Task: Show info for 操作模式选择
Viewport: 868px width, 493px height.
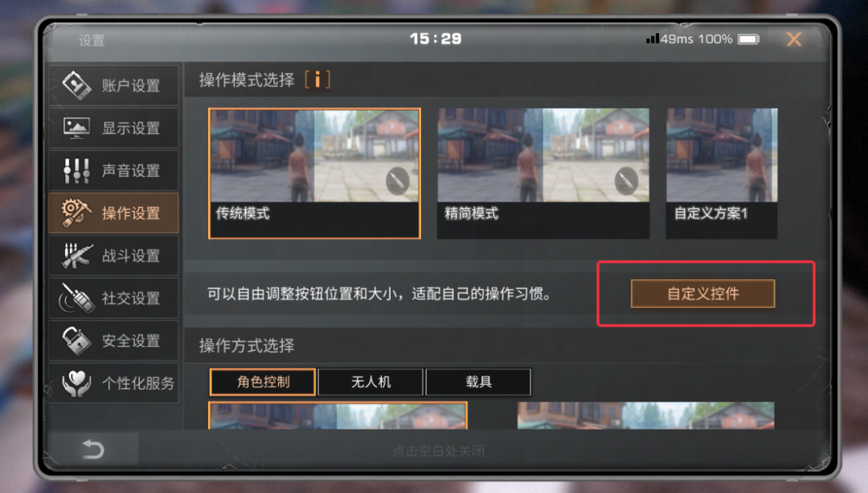Action: point(317,79)
